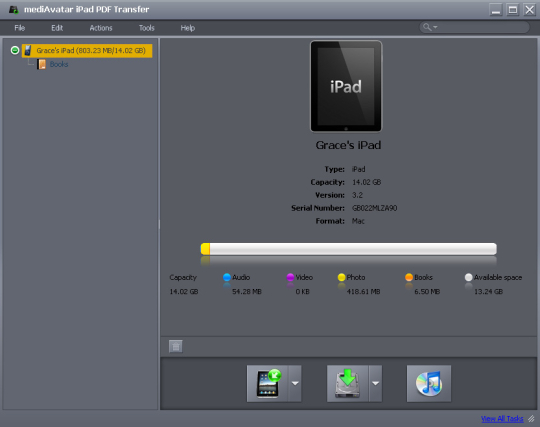Open the Actions menu
Viewport: 540px width, 427px height.
101,28
